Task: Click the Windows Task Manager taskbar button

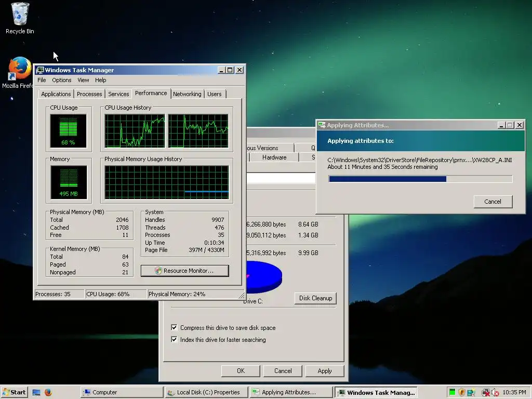Action: pos(376,393)
